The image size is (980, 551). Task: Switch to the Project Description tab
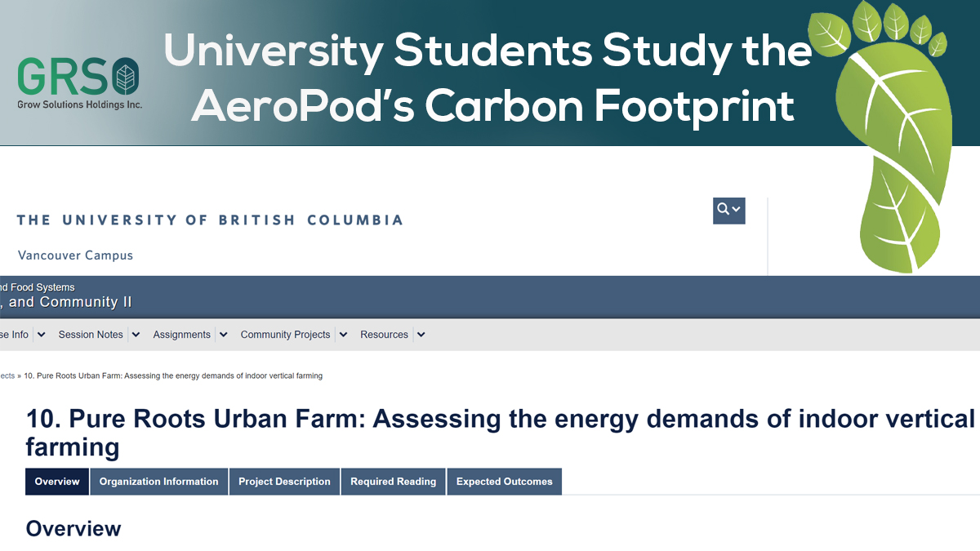[x=284, y=482]
